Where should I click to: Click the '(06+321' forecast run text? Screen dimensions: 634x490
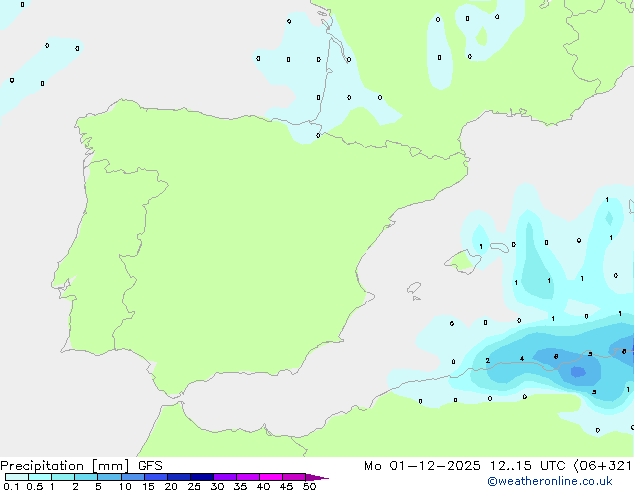tap(602, 466)
